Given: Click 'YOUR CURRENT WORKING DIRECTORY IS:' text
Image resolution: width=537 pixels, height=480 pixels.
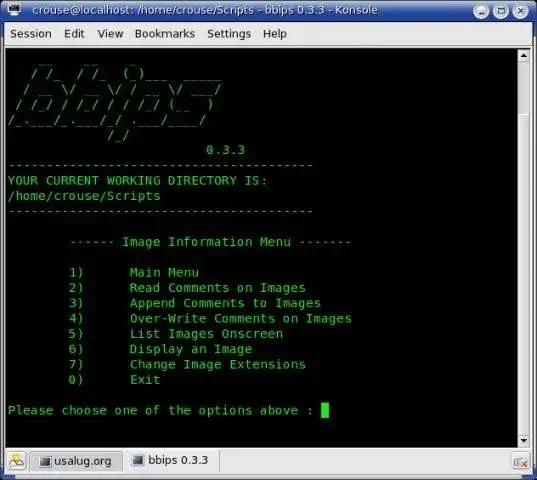Looking at the screenshot, I should coord(137,181).
